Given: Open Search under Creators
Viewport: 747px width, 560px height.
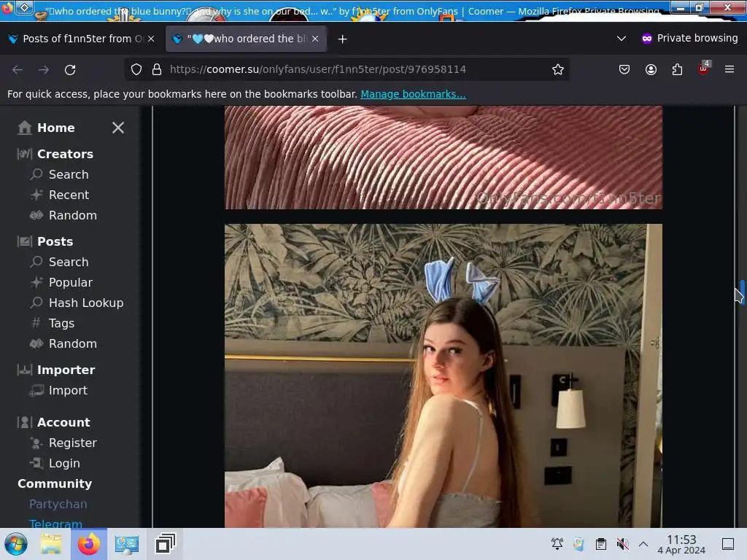Looking at the screenshot, I should [x=69, y=174].
